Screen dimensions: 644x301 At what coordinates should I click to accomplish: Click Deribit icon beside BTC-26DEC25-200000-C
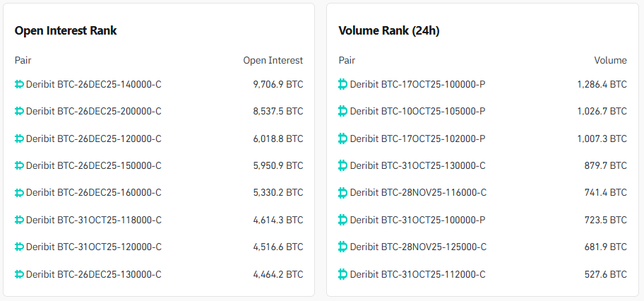click(x=19, y=112)
